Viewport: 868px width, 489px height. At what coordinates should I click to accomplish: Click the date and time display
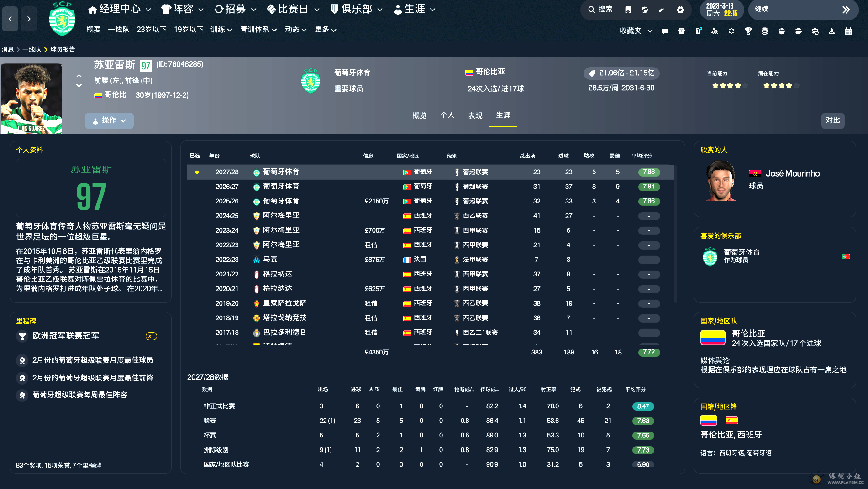pos(722,10)
